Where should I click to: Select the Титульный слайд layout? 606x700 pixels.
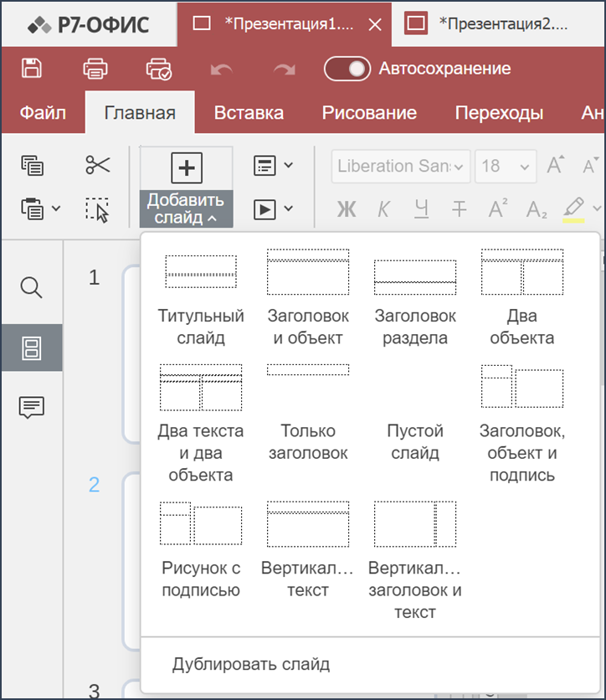tap(201, 298)
